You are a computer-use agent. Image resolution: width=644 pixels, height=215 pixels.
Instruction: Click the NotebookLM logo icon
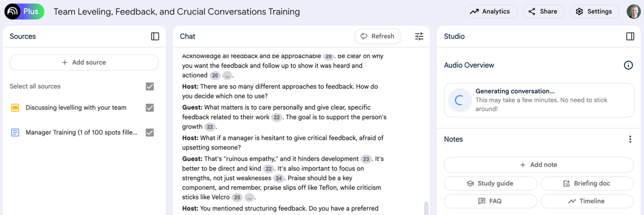pyautogui.click(x=12, y=11)
